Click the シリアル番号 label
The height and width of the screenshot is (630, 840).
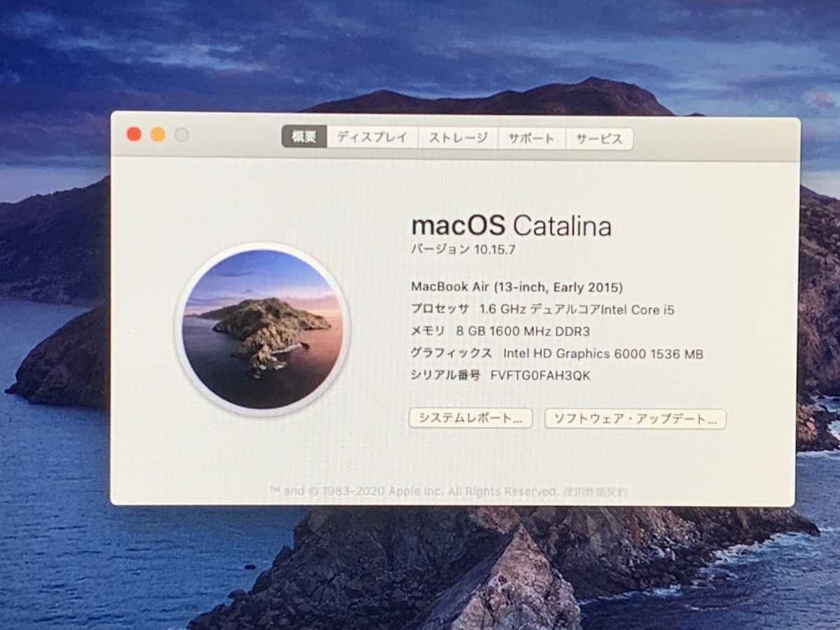[446, 375]
